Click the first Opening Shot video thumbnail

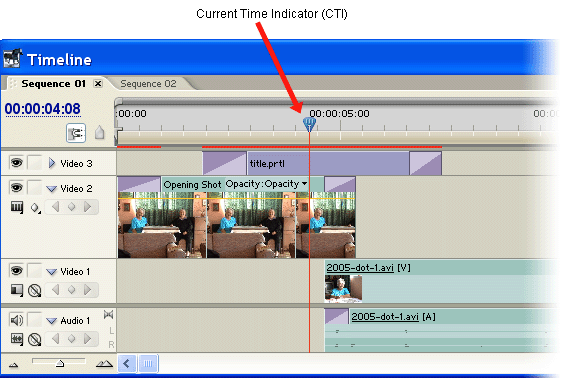(162, 225)
